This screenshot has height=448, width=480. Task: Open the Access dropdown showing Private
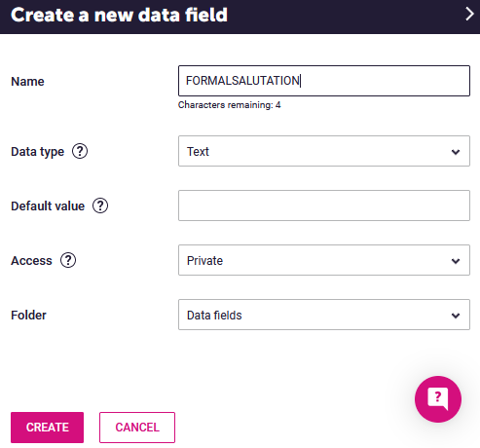click(324, 260)
